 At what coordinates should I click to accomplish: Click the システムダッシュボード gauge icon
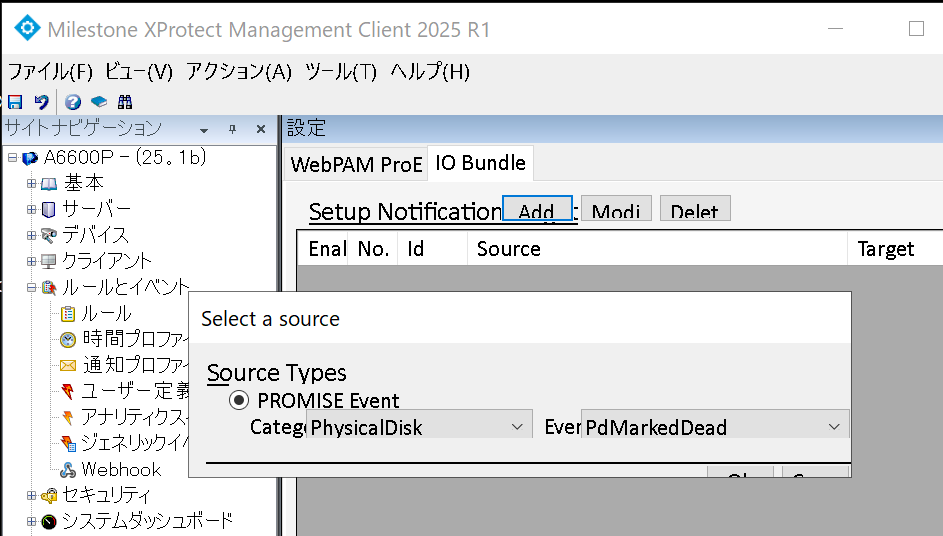tap(49, 522)
